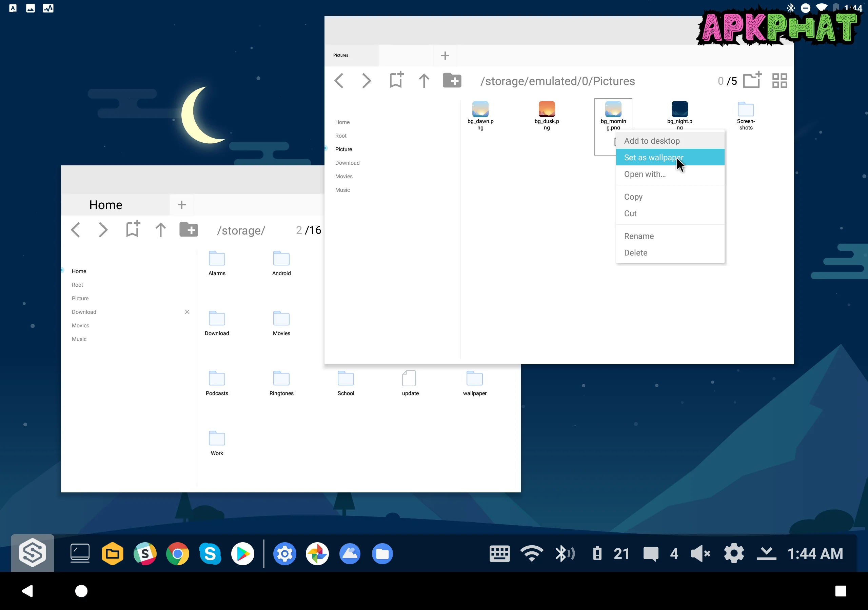Choose Rename from the context menu
This screenshot has width=868, height=610.
pyautogui.click(x=638, y=236)
